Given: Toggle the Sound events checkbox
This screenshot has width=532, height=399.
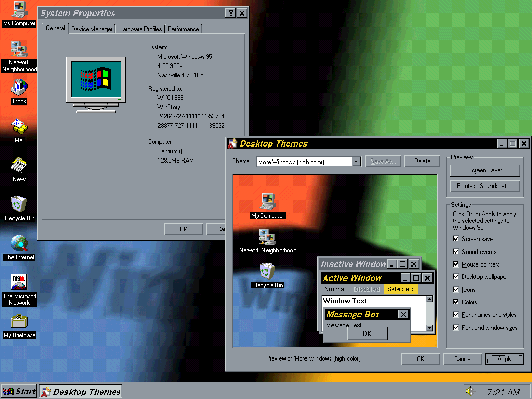Looking at the screenshot, I should tap(456, 251).
